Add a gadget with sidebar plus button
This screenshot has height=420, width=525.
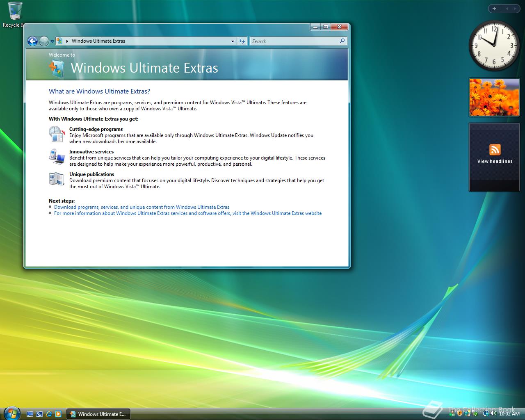(x=494, y=9)
